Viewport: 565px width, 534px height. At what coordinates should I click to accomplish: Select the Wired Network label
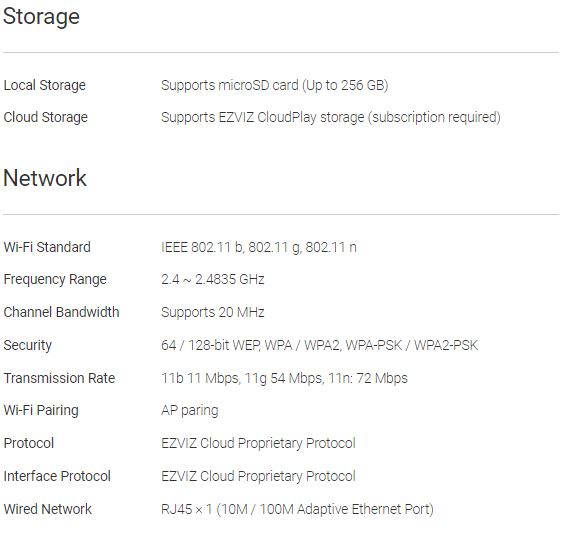point(48,509)
